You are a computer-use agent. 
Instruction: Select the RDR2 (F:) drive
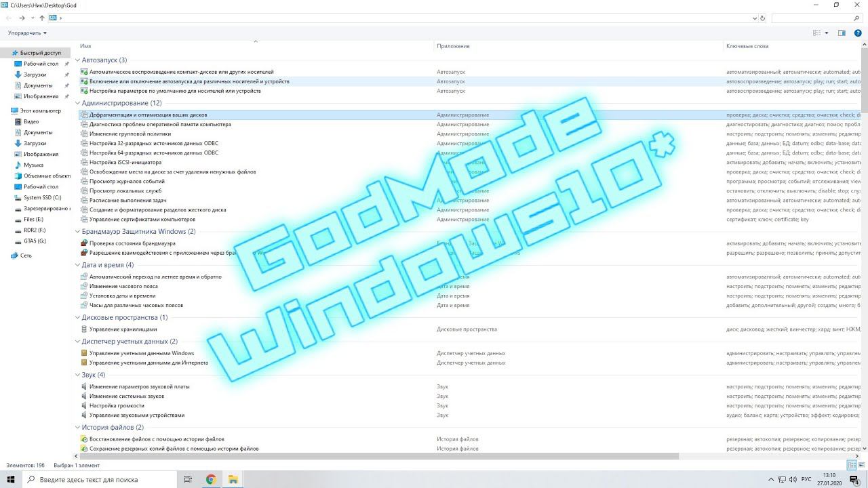click(x=35, y=230)
